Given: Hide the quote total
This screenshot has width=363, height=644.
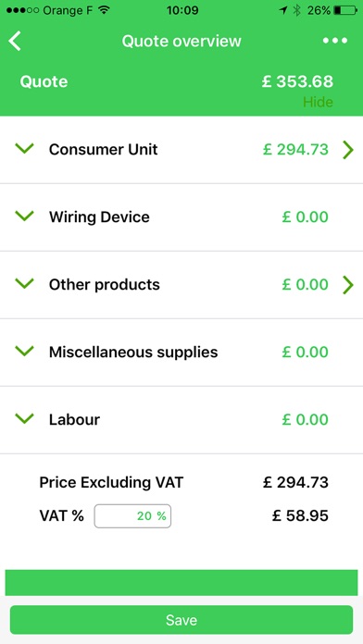Looking at the screenshot, I should coord(318,102).
